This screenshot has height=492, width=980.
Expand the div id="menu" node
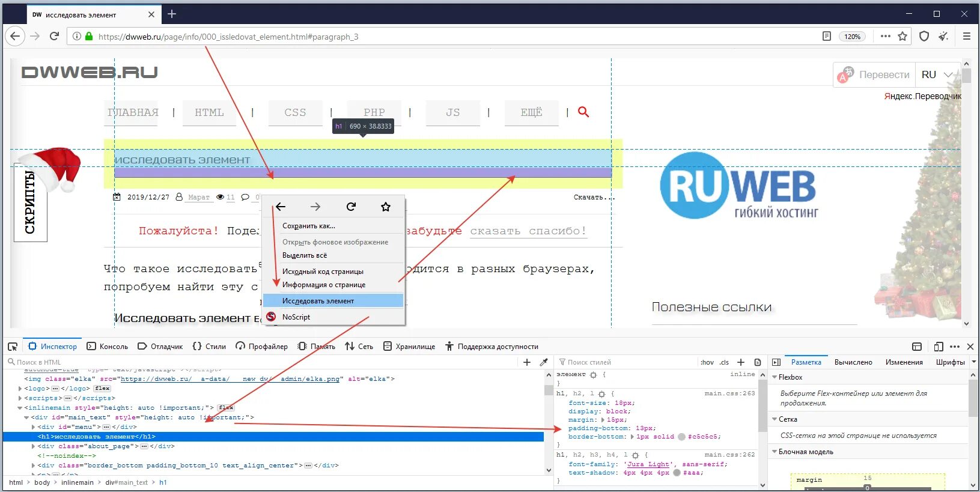click(34, 427)
